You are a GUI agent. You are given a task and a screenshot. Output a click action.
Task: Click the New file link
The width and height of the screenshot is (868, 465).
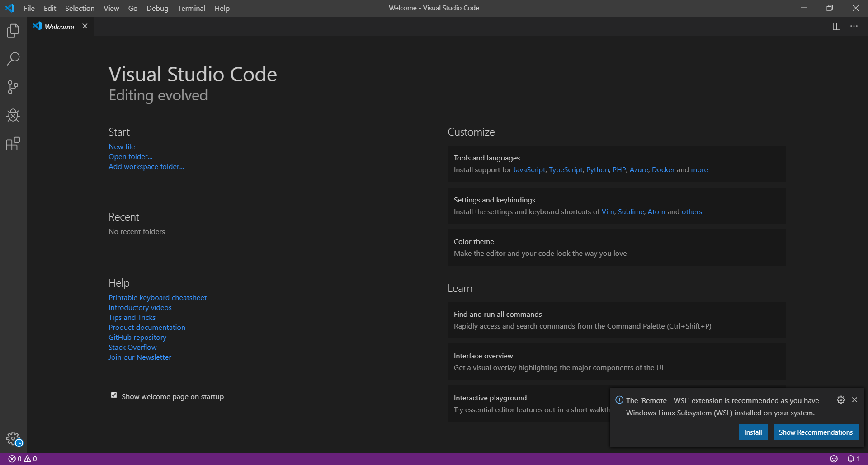(x=122, y=146)
